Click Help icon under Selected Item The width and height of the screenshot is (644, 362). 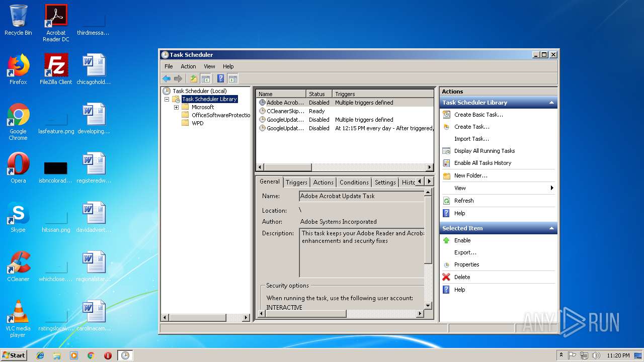(446, 290)
